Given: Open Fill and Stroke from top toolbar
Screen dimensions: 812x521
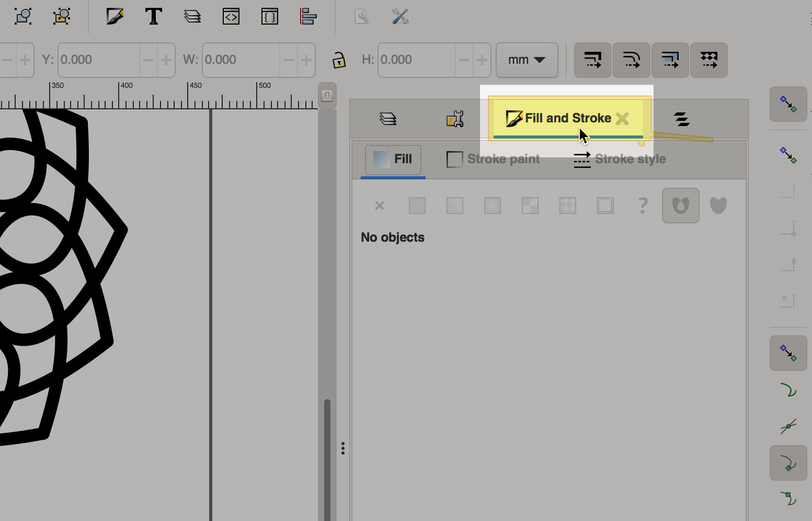Looking at the screenshot, I should 115,17.
